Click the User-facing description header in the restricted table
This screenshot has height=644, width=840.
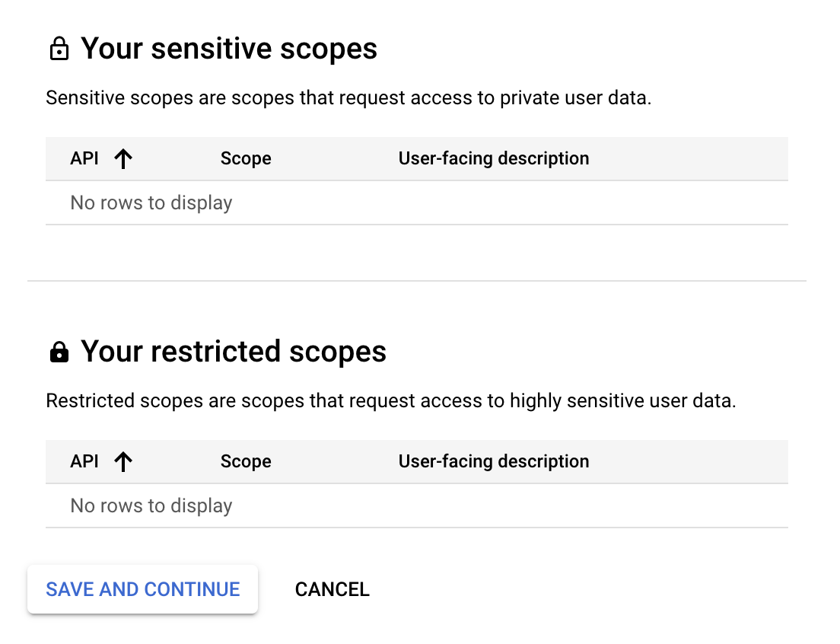coord(493,461)
